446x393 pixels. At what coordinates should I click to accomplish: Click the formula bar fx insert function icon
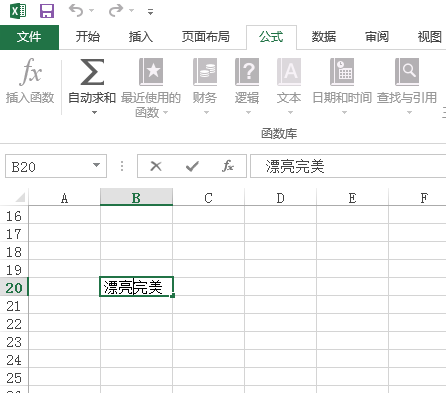tap(228, 166)
